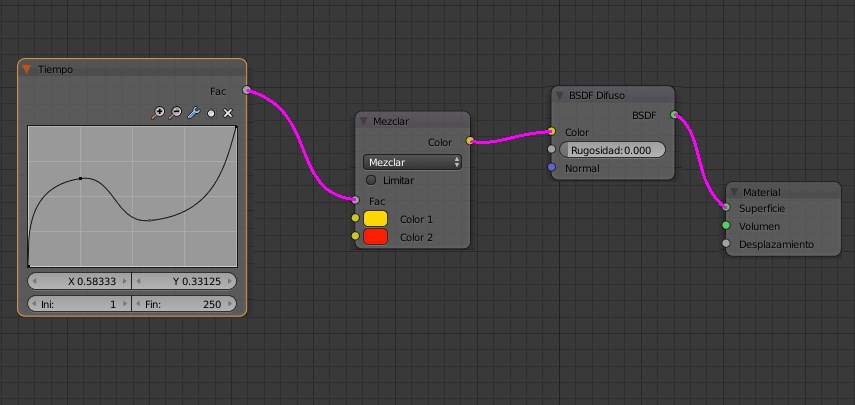The image size is (855, 405).
Task: Click the X 0.58333 value field
Action: tap(80, 281)
